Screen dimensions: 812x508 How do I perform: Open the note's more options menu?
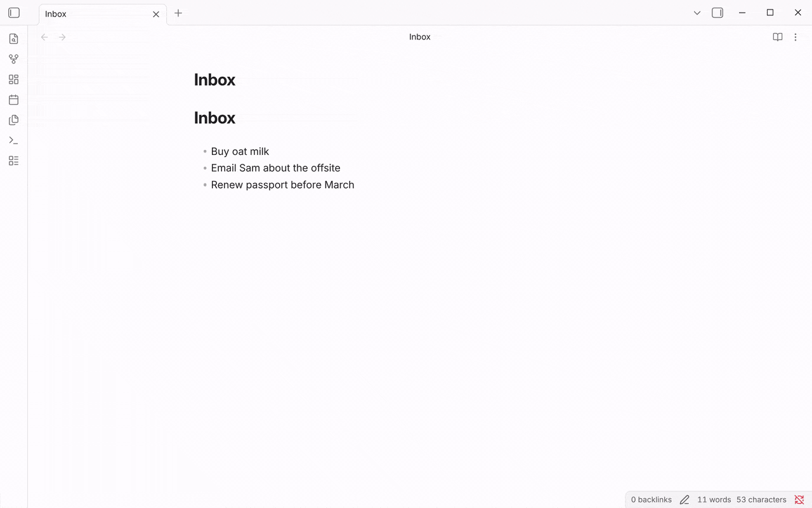tap(796, 37)
